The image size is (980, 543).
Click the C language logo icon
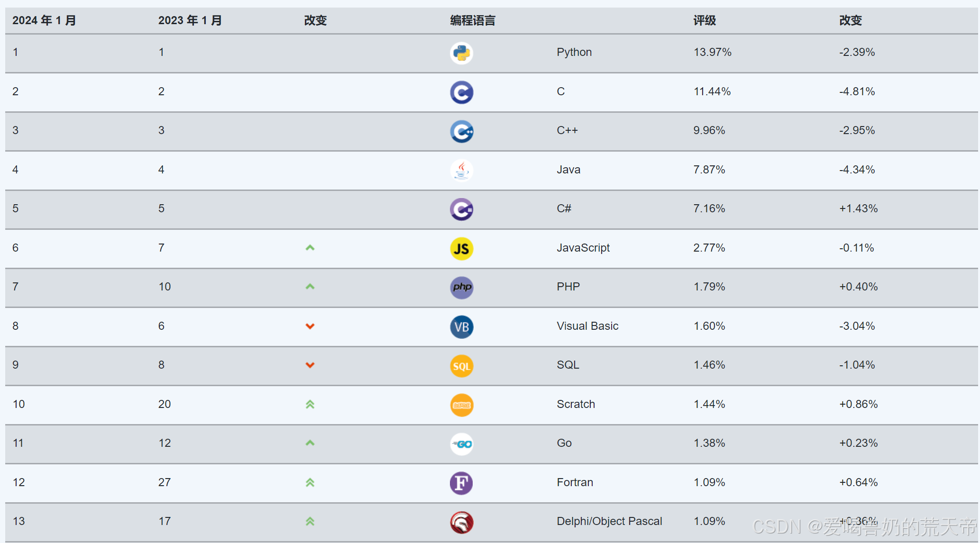pos(461,92)
